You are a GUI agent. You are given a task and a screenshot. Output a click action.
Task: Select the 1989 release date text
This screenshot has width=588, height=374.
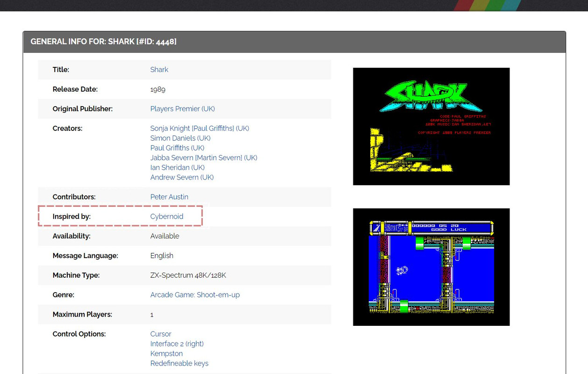point(158,89)
